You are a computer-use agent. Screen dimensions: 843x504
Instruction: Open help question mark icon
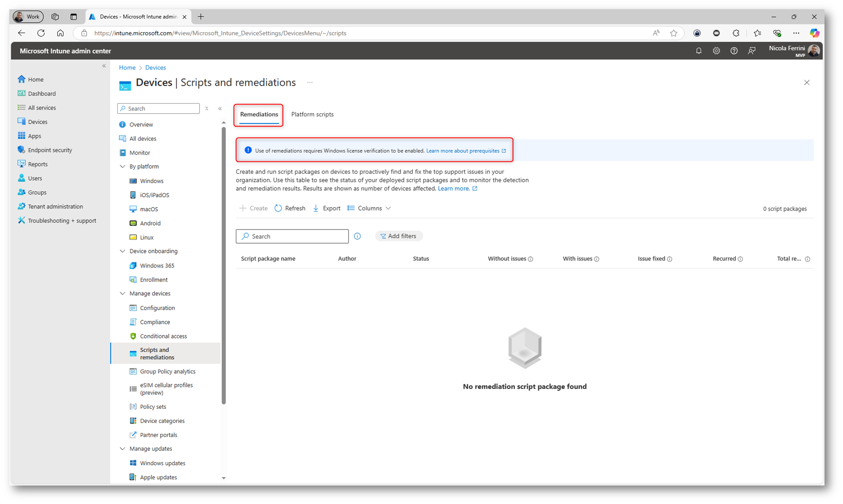point(734,51)
